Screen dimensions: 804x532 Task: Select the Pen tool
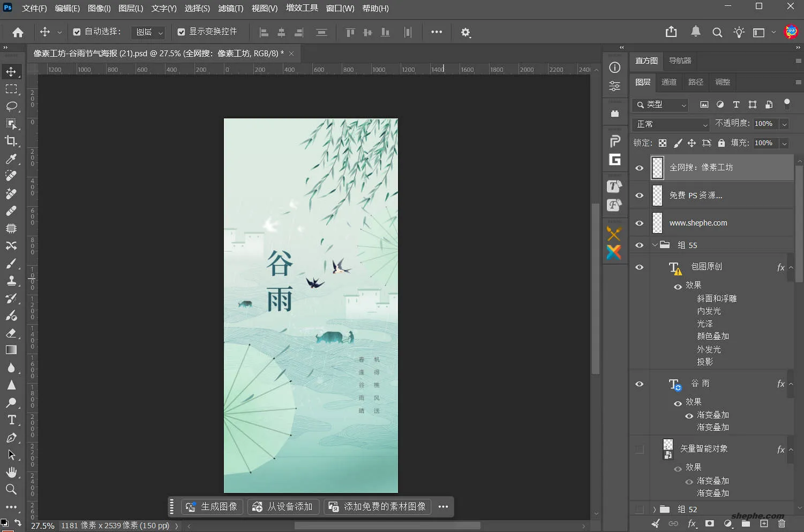pyautogui.click(x=11, y=438)
